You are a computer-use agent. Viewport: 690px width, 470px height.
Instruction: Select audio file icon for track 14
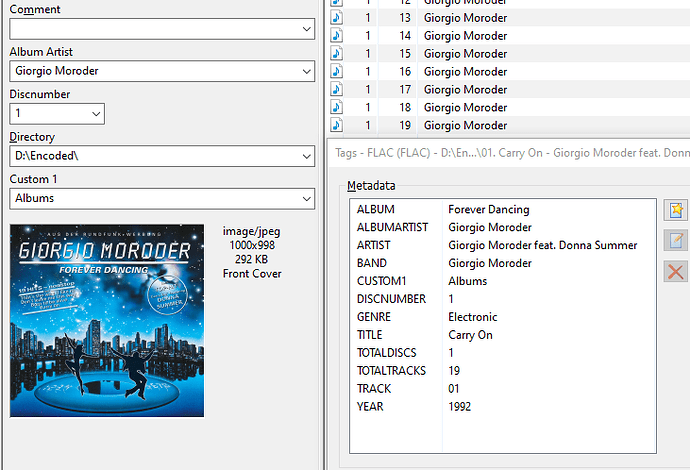pos(337,36)
